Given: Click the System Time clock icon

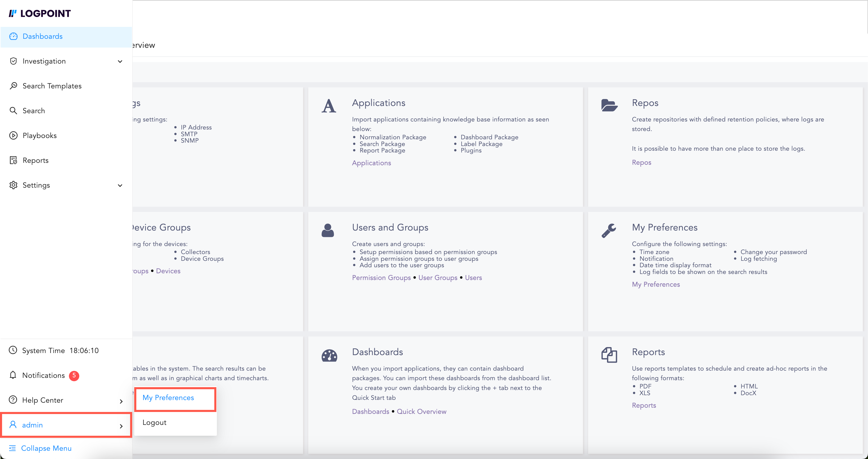Looking at the screenshot, I should 13,350.
